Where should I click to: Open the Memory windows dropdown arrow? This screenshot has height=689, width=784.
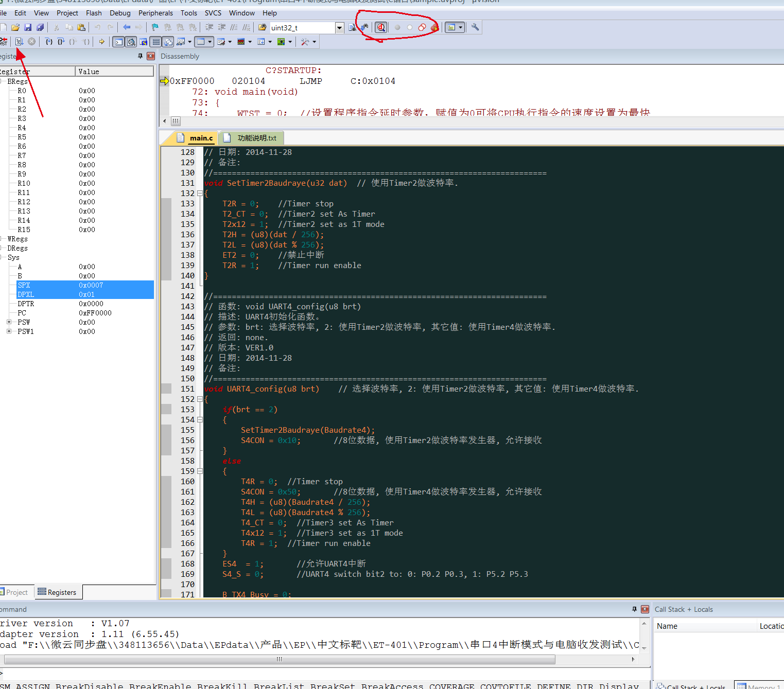pyautogui.click(x=210, y=42)
